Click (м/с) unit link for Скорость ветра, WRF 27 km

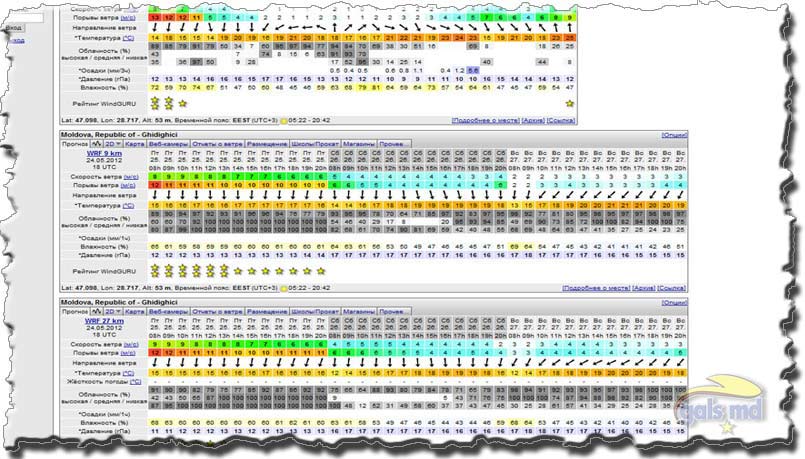tap(129, 345)
